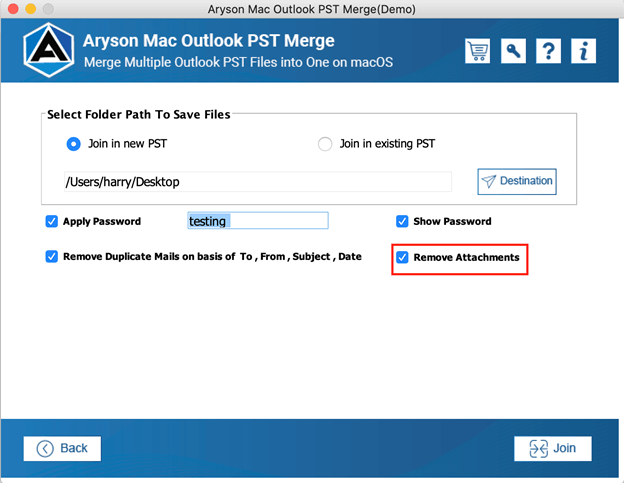This screenshot has height=483, width=624.
Task: Focus the password field containing testing
Action: tap(258, 220)
